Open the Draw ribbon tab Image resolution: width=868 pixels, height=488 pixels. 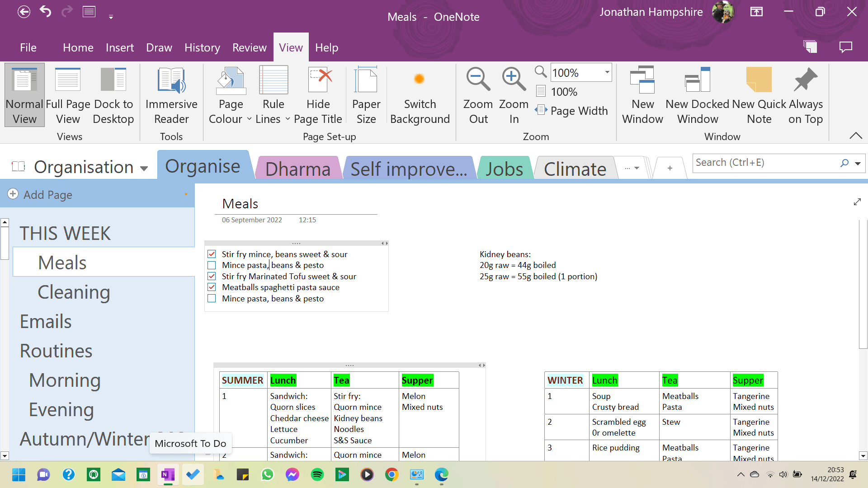click(x=159, y=47)
